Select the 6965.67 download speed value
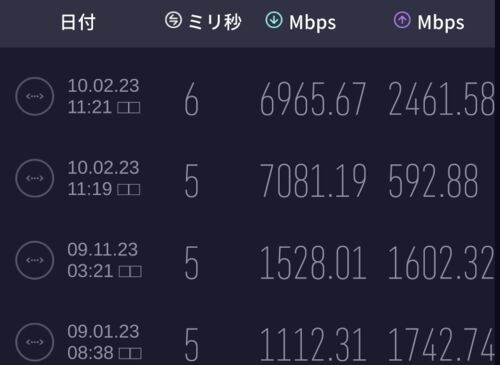 pos(313,99)
